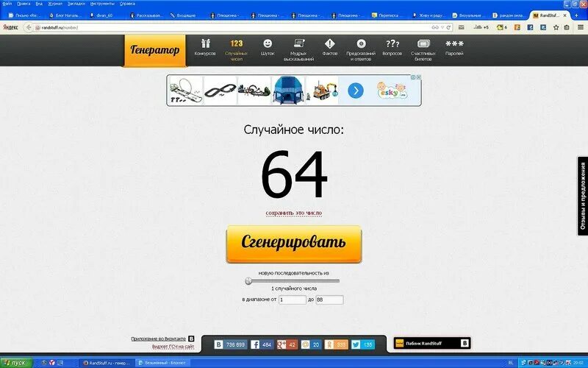This screenshot has width=588, height=368.
Task: Switch to the Живу и раду... tab
Action: [x=429, y=15]
